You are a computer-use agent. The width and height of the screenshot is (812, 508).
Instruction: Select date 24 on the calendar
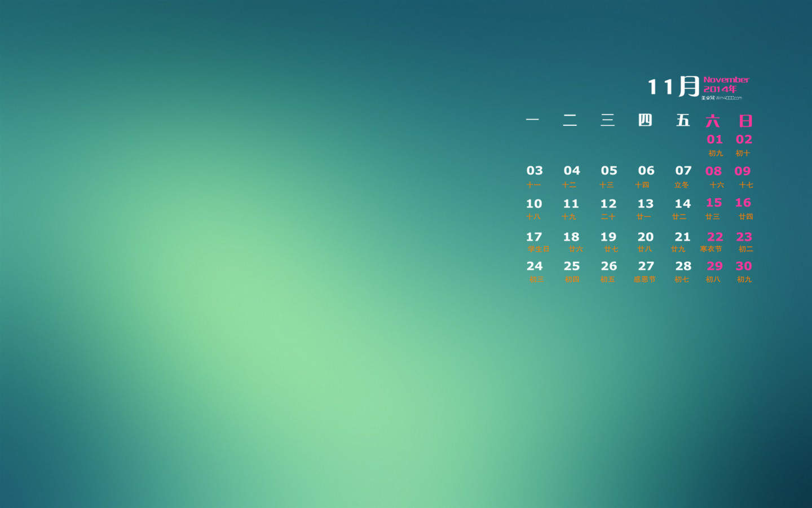(x=534, y=266)
